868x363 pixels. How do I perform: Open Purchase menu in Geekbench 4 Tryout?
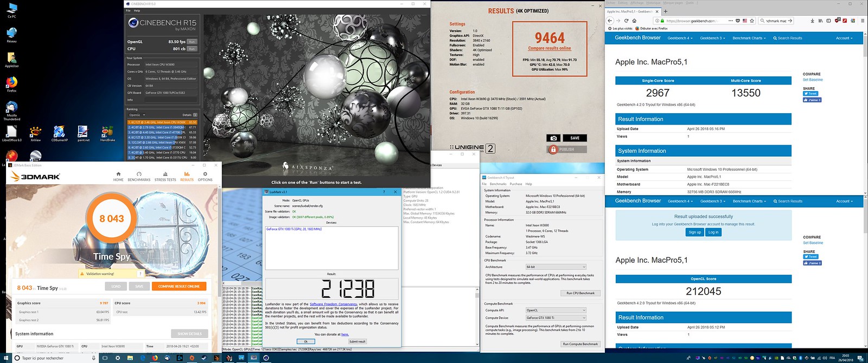(x=516, y=184)
